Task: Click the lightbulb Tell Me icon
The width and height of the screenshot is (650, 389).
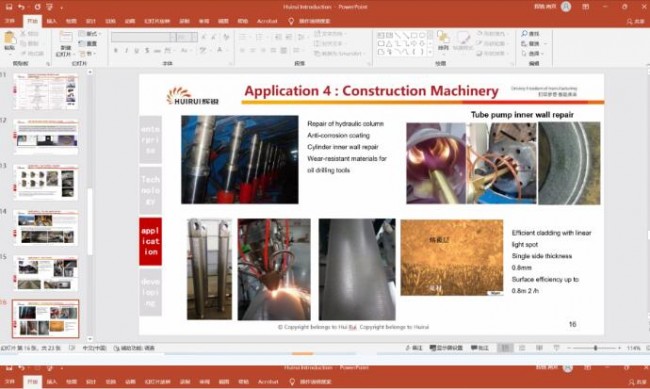Action: tap(291, 21)
